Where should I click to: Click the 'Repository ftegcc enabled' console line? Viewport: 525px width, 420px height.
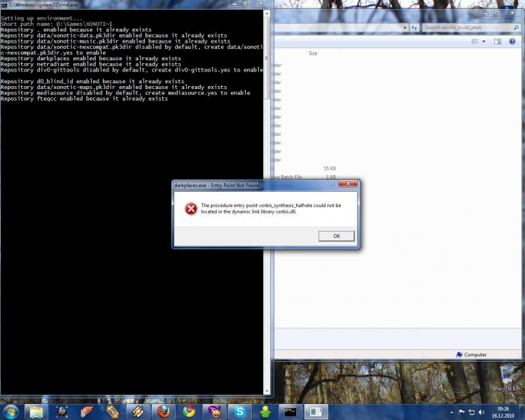click(x=85, y=99)
